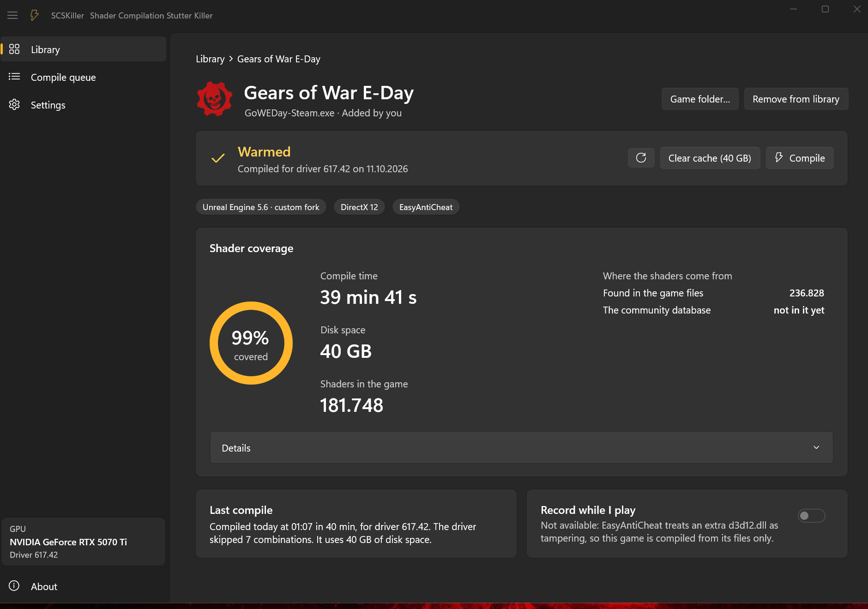Open Settings via the gear icon
The width and height of the screenshot is (868, 609).
tap(14, 104)
